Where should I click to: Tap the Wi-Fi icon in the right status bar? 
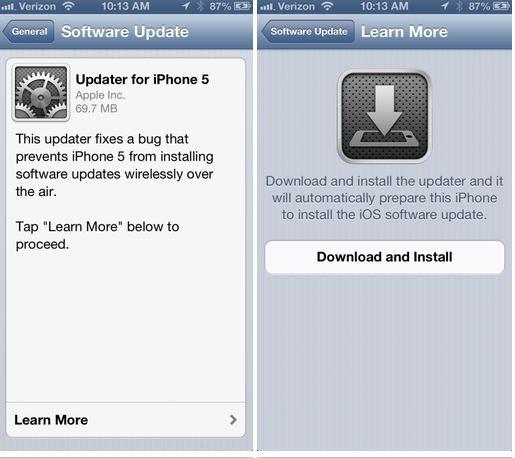click(x=328, y=6)
